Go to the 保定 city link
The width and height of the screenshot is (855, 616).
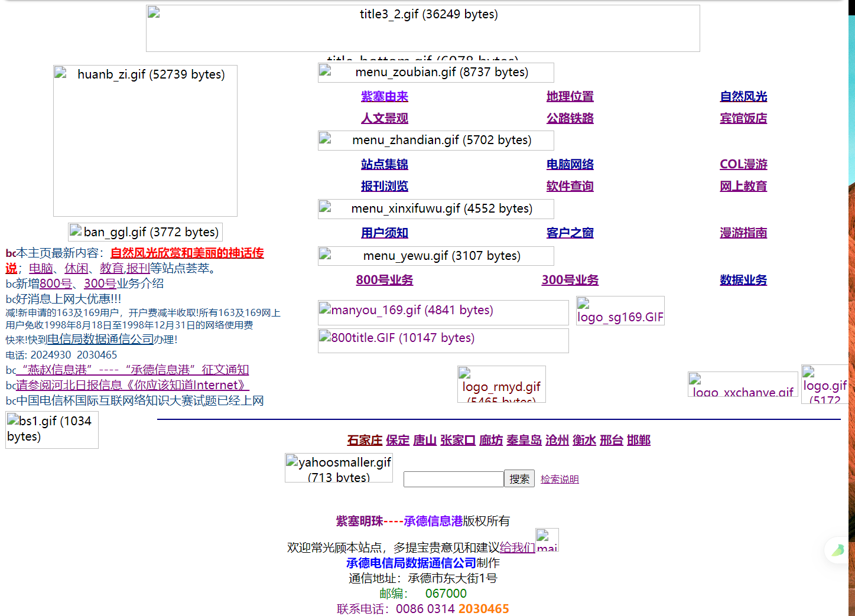point(398,440)
